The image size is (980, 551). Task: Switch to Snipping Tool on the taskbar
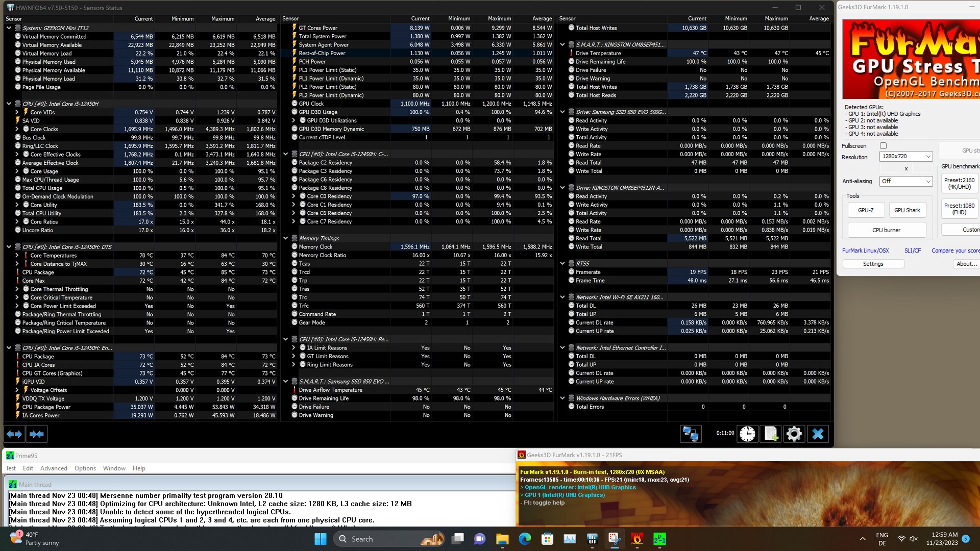[615, 539]
